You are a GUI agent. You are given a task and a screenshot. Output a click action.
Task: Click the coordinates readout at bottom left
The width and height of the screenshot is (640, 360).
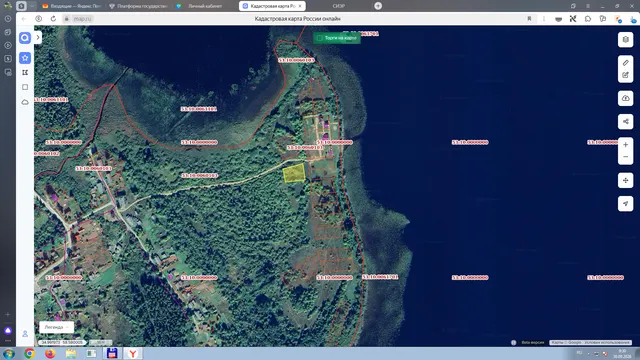(x=62, y=342)
